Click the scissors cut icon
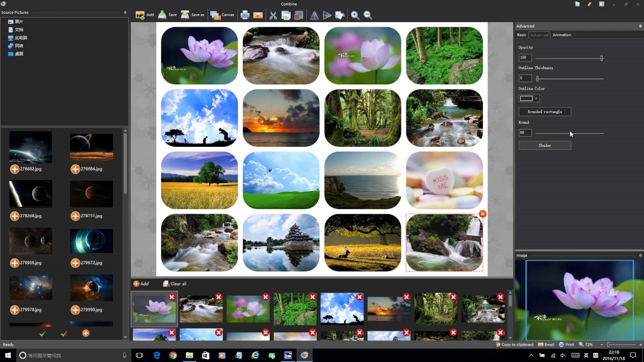This screenshot has height=362, width=644. click(x=273, y=15)
